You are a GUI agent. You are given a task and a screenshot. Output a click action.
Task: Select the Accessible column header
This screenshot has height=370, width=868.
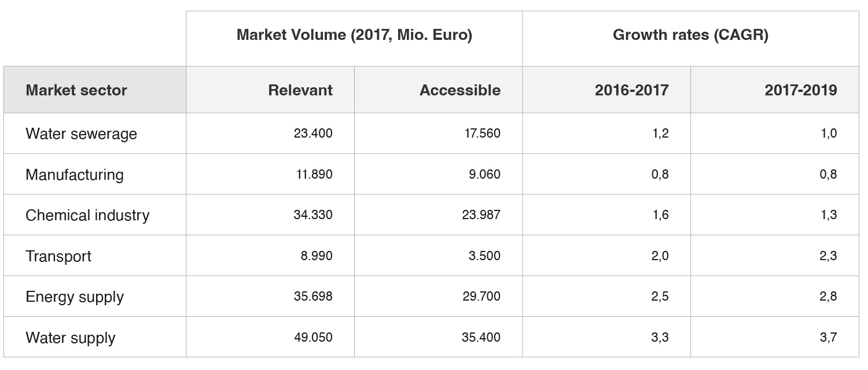[x=460, y=90]
